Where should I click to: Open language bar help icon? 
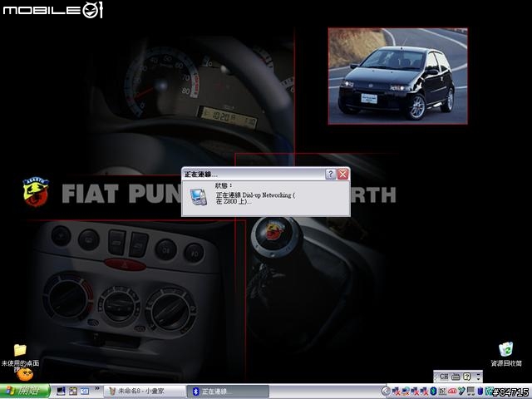pos(467,377)
